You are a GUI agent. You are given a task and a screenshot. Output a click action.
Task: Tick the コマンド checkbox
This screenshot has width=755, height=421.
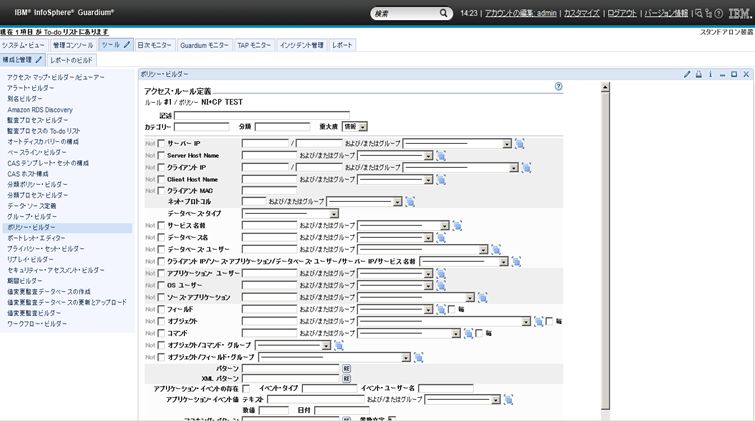point(160,333)
